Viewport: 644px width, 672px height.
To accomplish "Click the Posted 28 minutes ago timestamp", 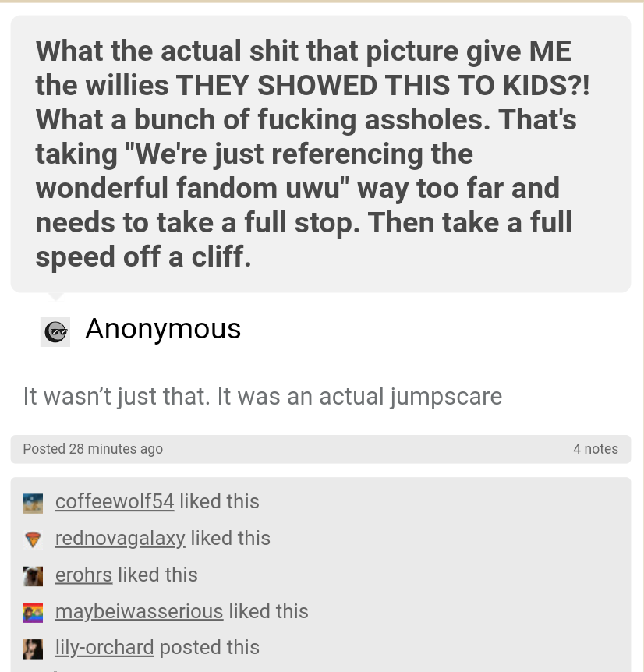I will tap(93, 449).
